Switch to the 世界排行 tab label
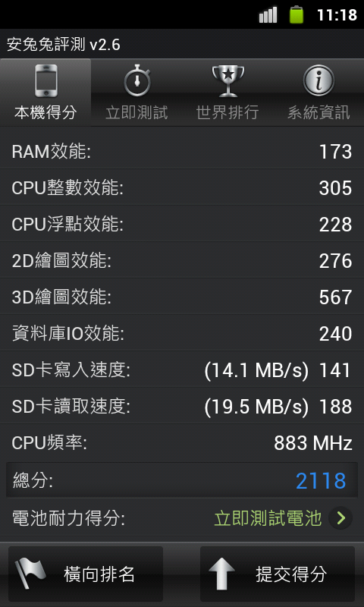The height and width of the screenshot is (607, 364). click(227, 113)
